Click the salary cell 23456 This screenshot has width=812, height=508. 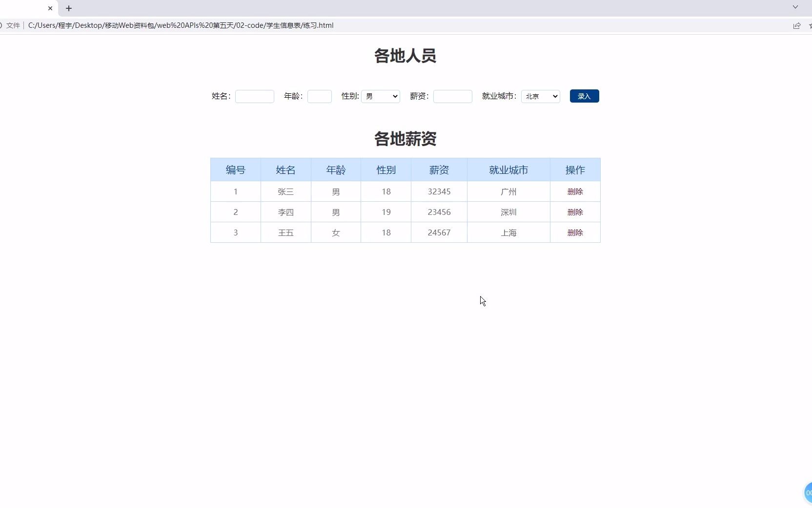tap(439, 212)
